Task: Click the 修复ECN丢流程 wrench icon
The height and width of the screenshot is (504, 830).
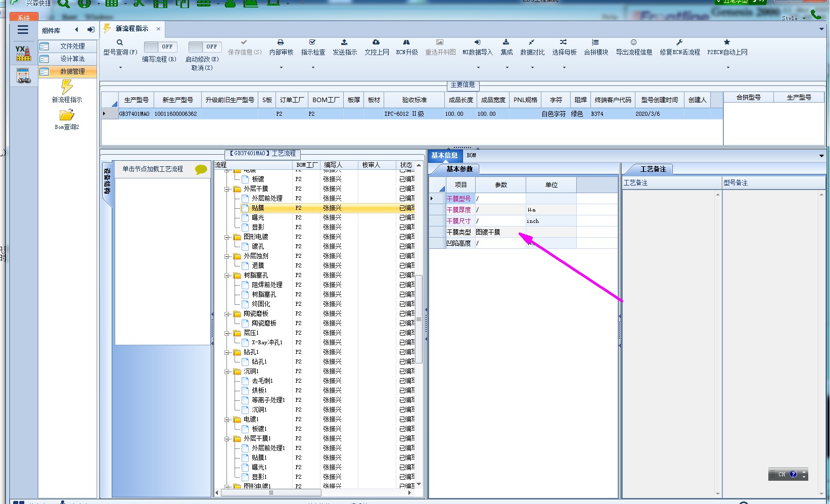Action: tap(679, 42)
